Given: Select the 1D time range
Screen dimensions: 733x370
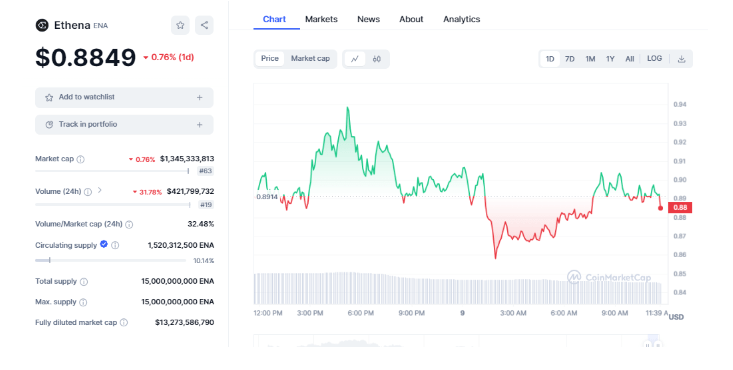Looking at the screenshot, I should (x=550, y=59).
